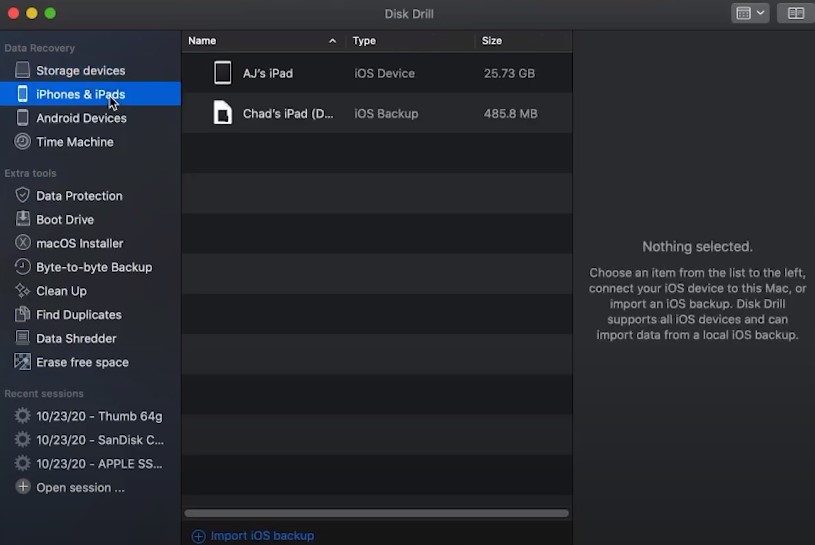Click the Boot Drive icon
Viewport: 815px width, 545px height.
pyautogui.click(x=22, y=219)
